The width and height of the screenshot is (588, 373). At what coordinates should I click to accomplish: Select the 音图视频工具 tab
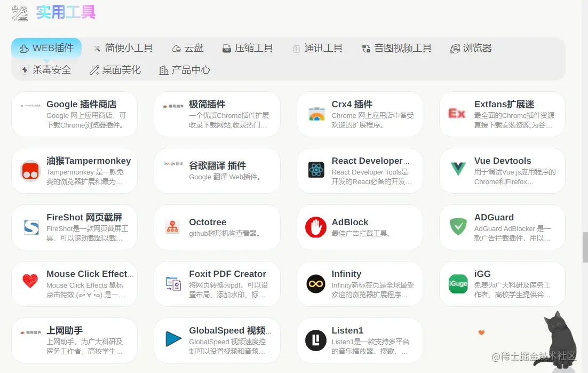coord(397,49)
